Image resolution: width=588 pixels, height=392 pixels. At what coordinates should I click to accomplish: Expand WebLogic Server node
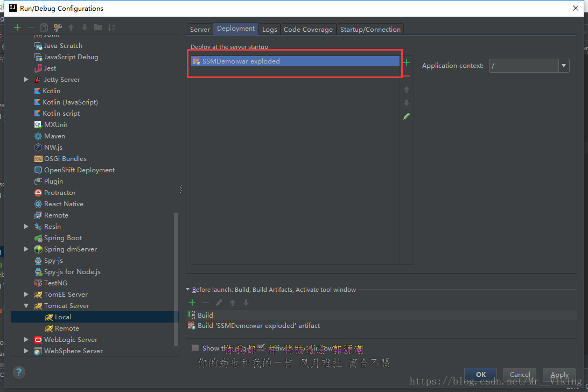[x=26, y=339]
